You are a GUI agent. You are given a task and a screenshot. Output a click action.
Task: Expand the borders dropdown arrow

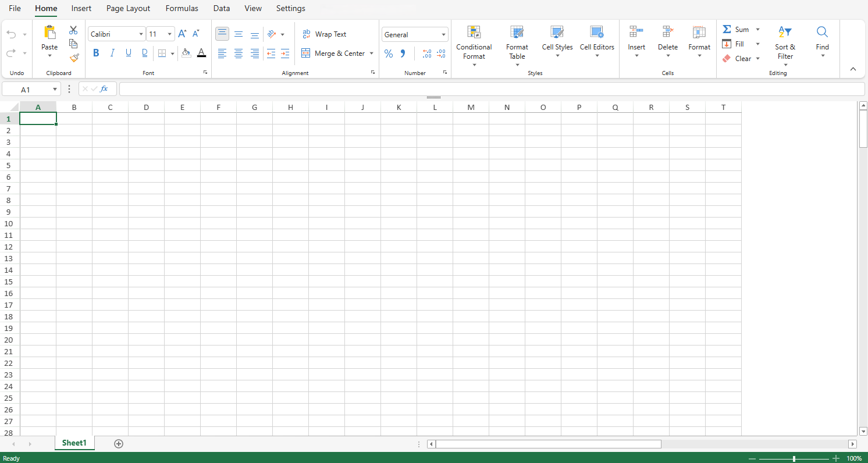click(173, 54)
